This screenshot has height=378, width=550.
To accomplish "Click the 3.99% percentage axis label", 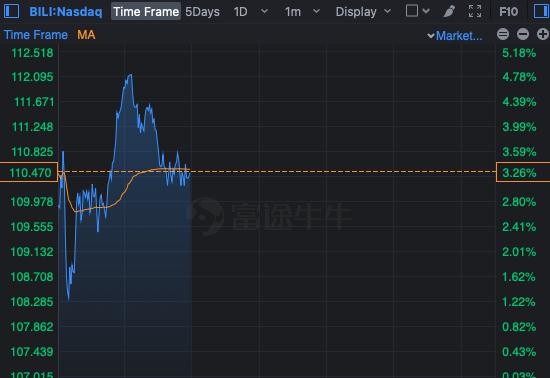I will (519, 127).
